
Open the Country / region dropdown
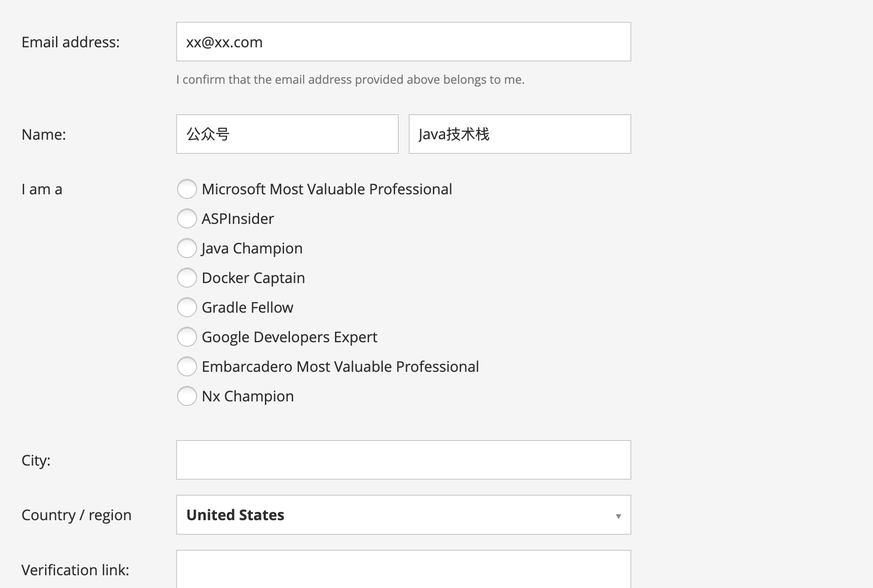[x=403, y=515]
